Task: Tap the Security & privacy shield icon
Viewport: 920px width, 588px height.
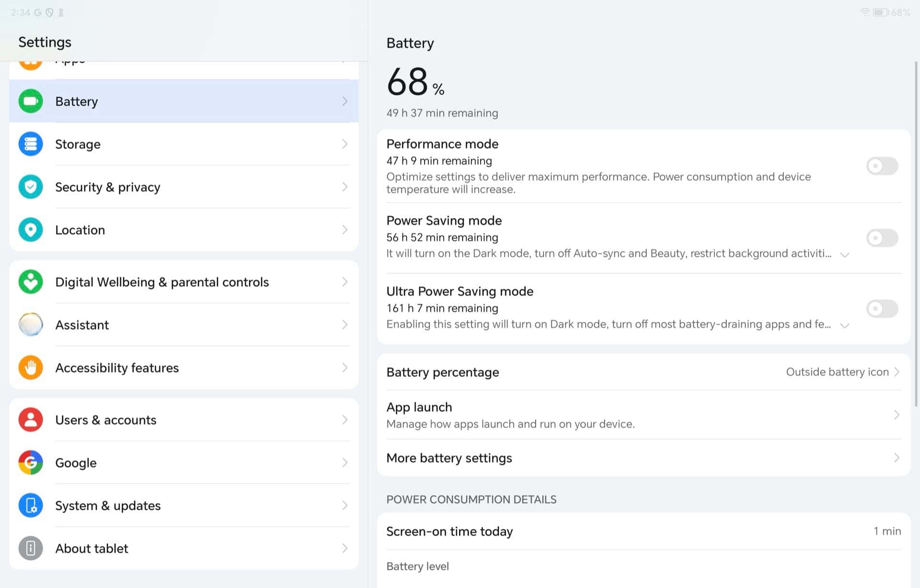Action: (x=31, y=187)
